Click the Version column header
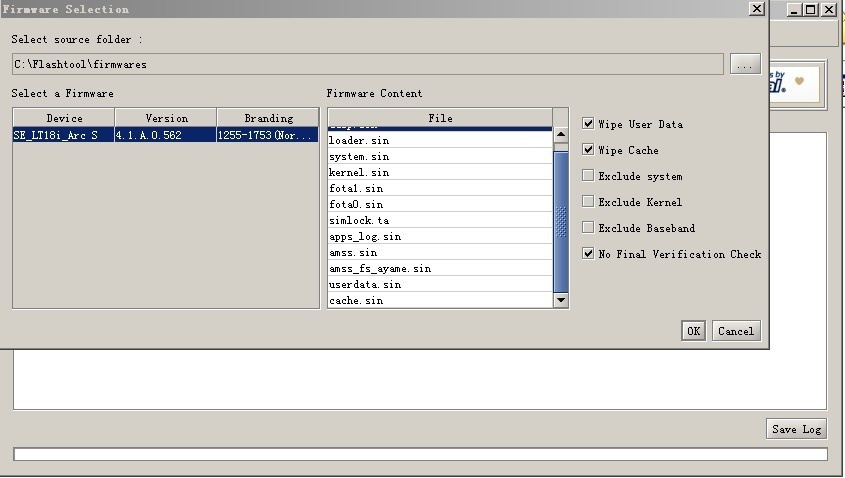Image resolution: width=845 pixels, height=478 pixels. pyautogui.click(x=166, y=118)
